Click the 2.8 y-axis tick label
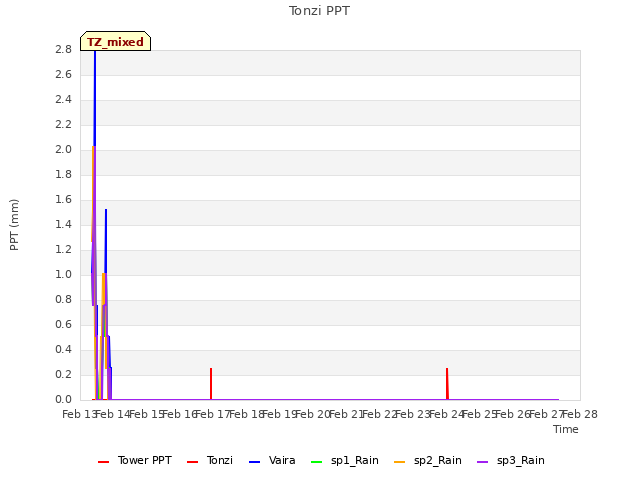The width and height of the screenshot is (640, 480). pos(63,49)
